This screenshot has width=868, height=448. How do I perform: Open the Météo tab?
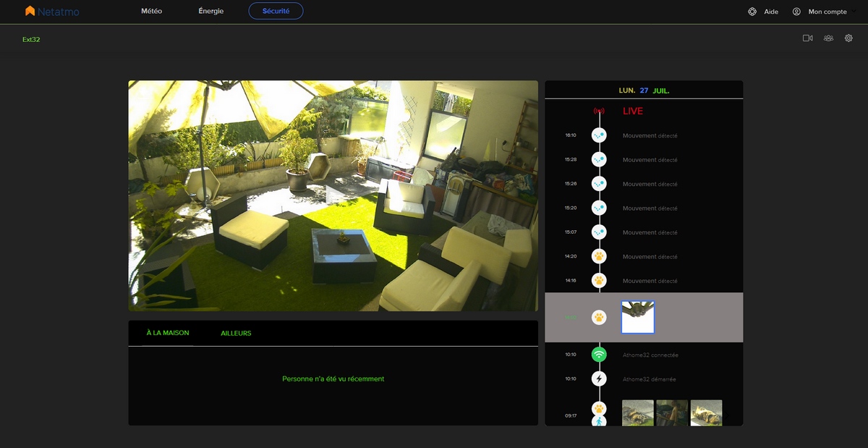coord(152,11)
